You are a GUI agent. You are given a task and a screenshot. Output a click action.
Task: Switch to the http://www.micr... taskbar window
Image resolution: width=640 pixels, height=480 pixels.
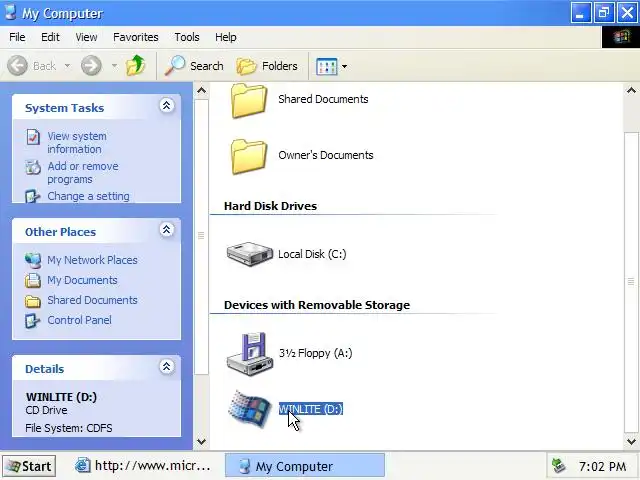(x=144, y=466)
